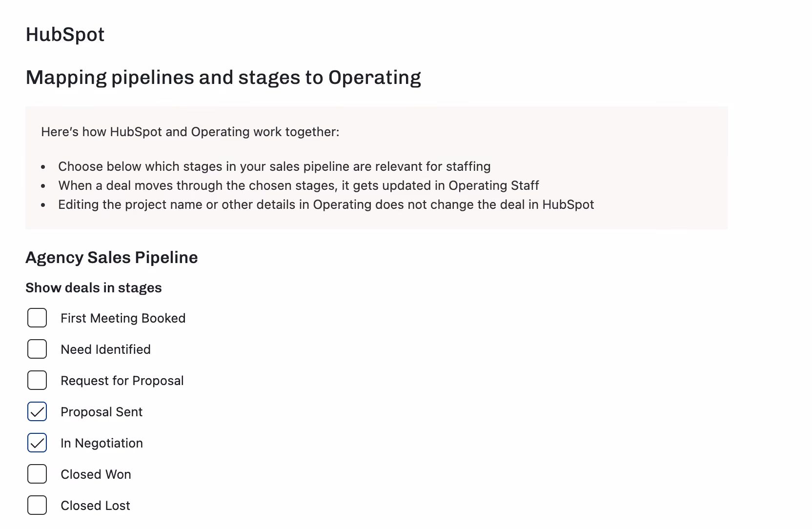This screenshot has width=812, height=529.
Task: Enable the Need Identified stage checkbox
Action: [x=37, y=349]
